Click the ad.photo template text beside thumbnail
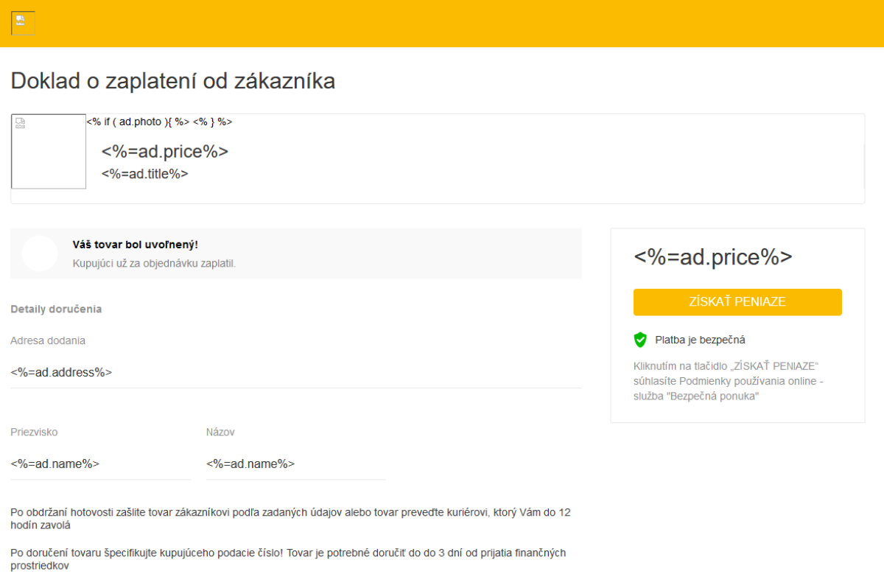 click(159, 122)
